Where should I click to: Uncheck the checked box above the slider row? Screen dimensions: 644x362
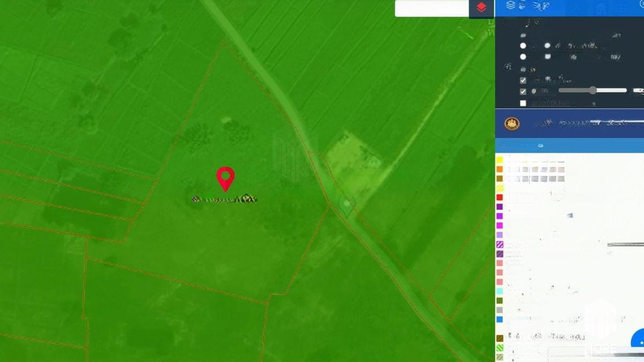pos(523,80)
